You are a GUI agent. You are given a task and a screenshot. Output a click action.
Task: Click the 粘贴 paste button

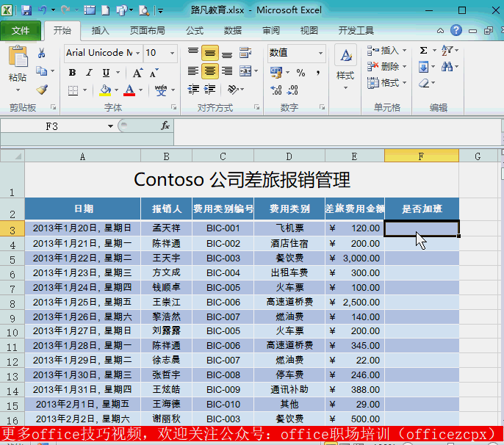[18, 65]
